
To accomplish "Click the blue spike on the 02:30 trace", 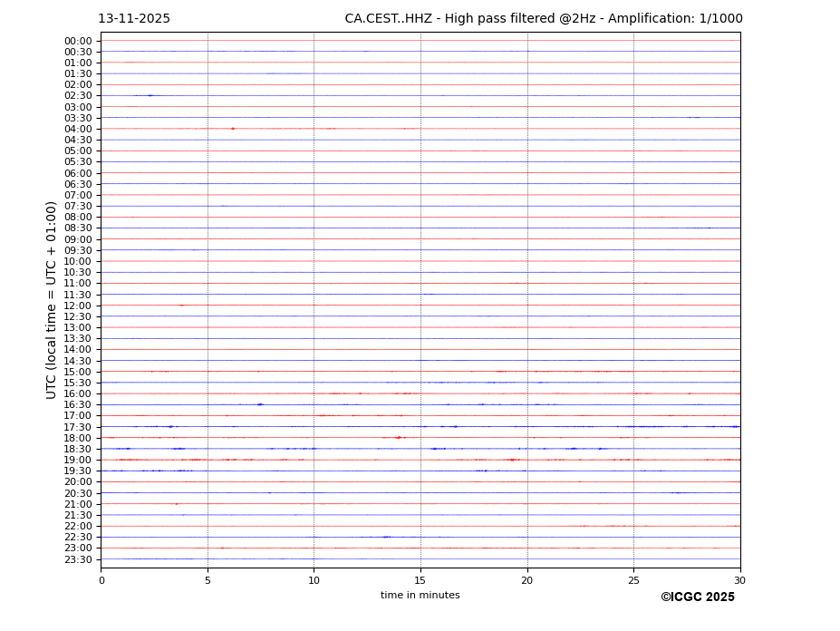I will 150,95.
